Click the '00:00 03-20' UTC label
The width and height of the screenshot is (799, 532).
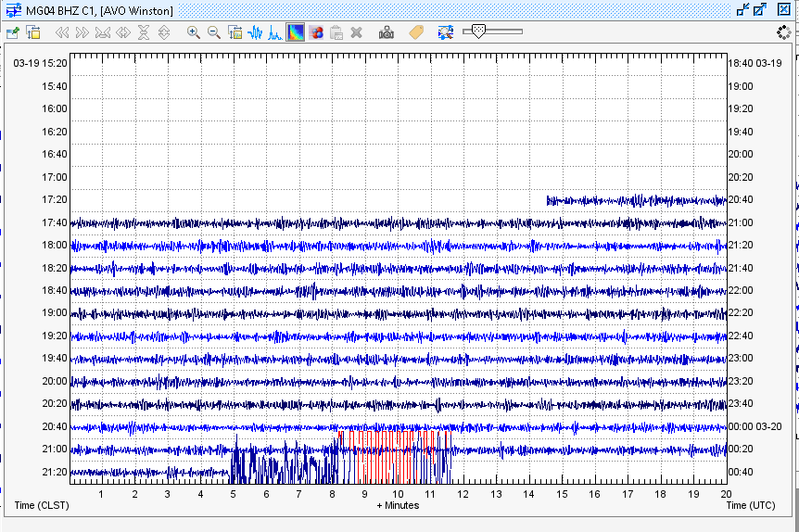pos(755,426)
